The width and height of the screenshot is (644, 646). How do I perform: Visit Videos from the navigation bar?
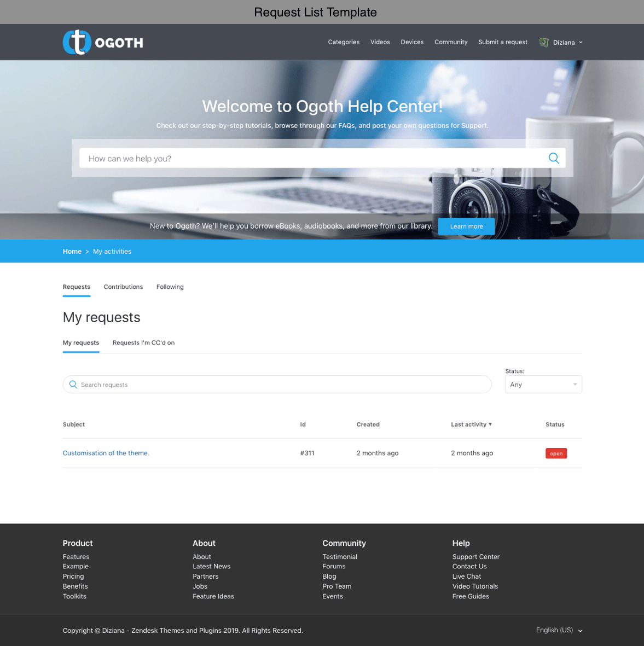click(x=380, y=42)
